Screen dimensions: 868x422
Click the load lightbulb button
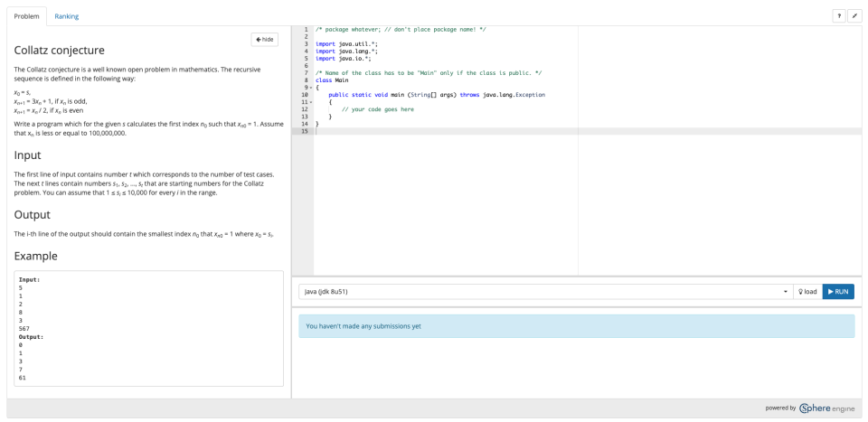807,292
